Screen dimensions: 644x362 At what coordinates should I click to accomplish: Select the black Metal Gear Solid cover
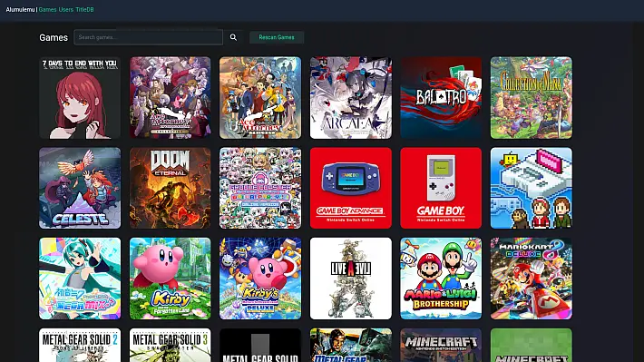pos(260,345)
